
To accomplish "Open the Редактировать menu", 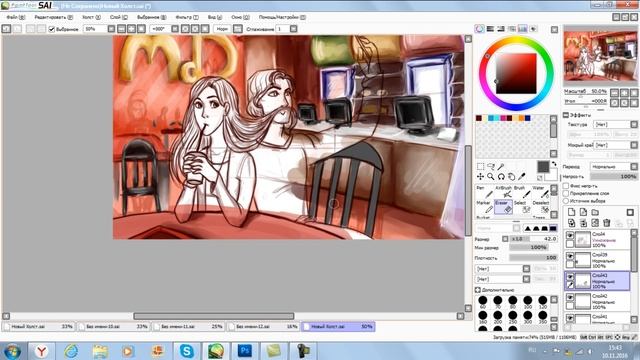I will (x=53, y=17).
